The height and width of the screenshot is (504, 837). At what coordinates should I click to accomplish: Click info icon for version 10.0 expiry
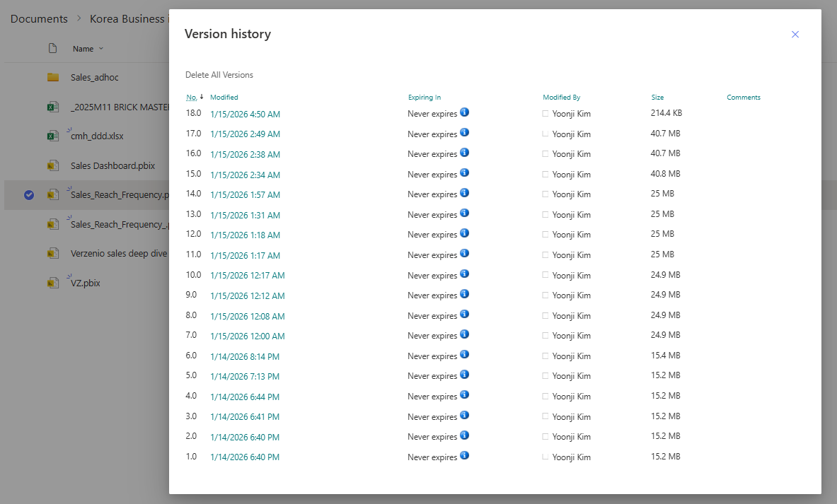coord(464,274)
